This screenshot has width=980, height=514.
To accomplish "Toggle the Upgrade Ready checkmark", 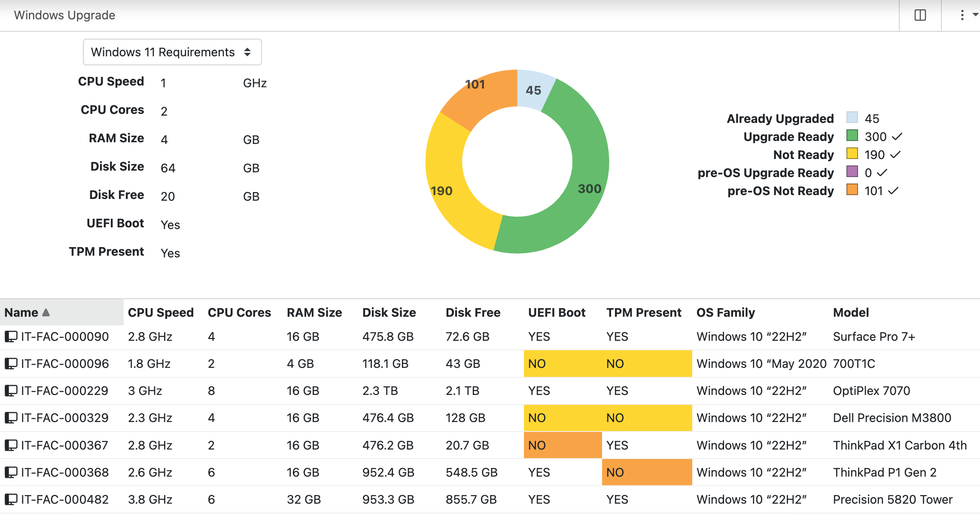I will (x=897, y=137).
